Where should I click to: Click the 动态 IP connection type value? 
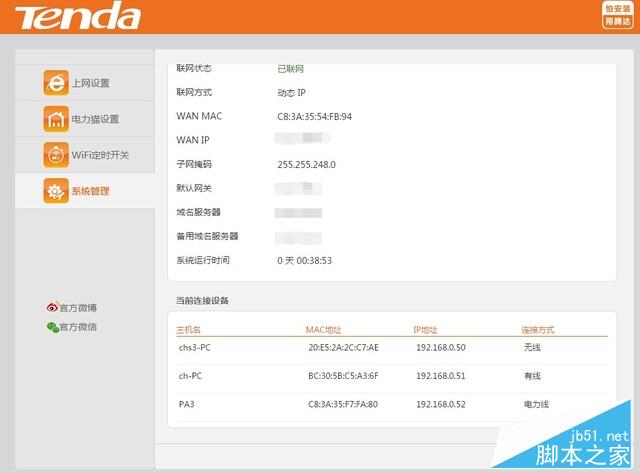pyautogui.click(x=291, y=93)
